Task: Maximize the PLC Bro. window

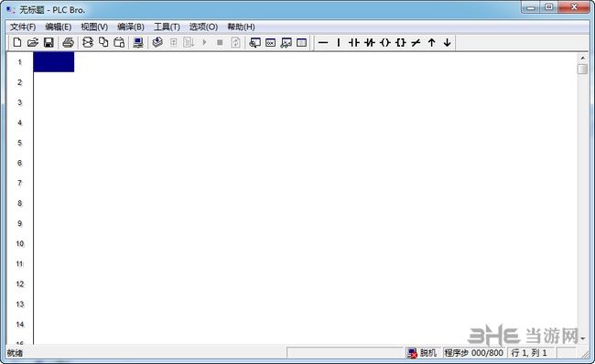Action: [x=549, y=7]
